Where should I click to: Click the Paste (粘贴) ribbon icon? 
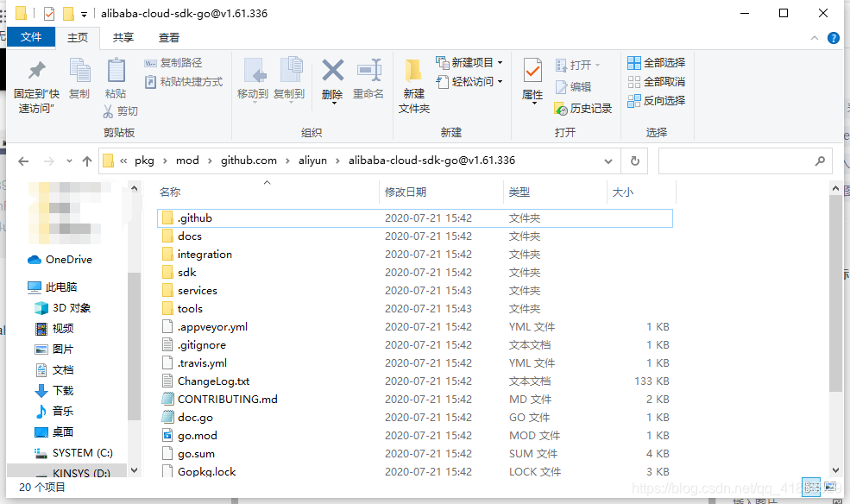coord(116,71)
